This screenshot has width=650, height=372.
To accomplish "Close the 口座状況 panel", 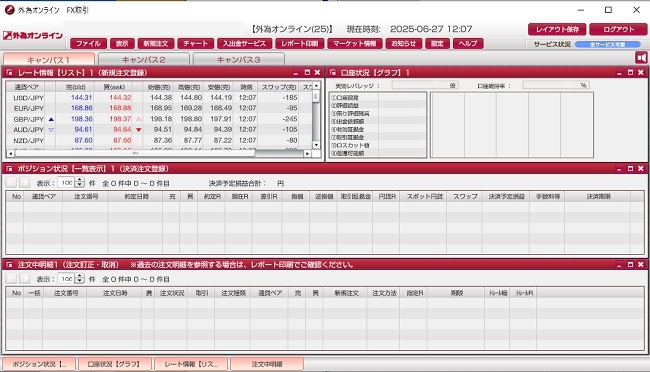I will click(640, 73).
